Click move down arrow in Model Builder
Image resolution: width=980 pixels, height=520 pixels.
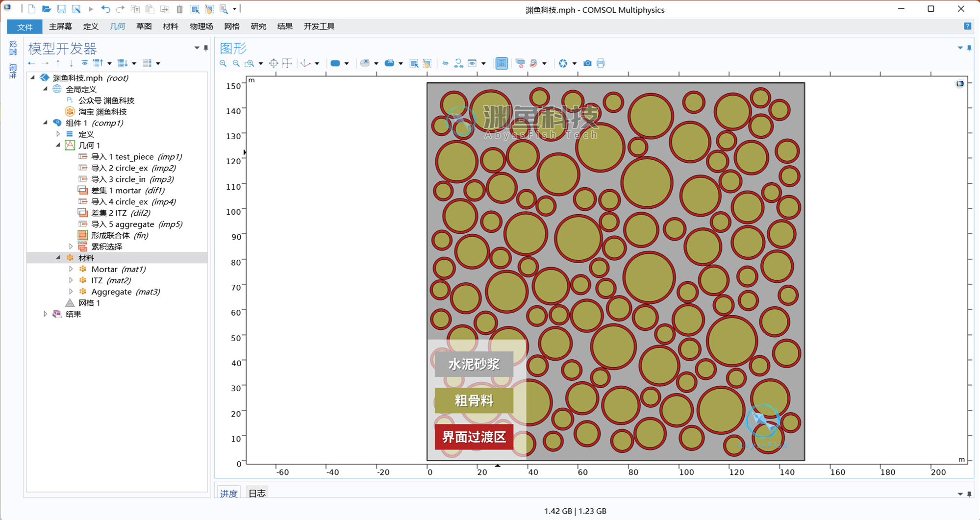(x=72, y=63)
